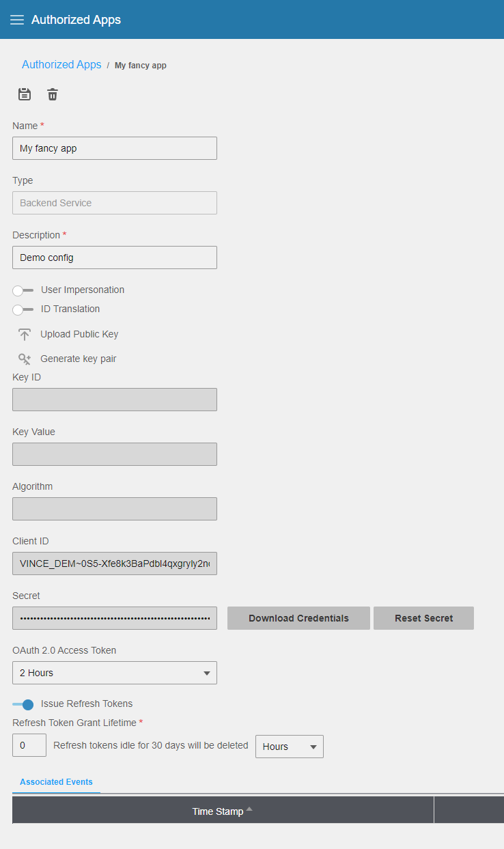
Task: Turn off Issue Refresh Tokens switch
Action: click(x=23, y=704)
